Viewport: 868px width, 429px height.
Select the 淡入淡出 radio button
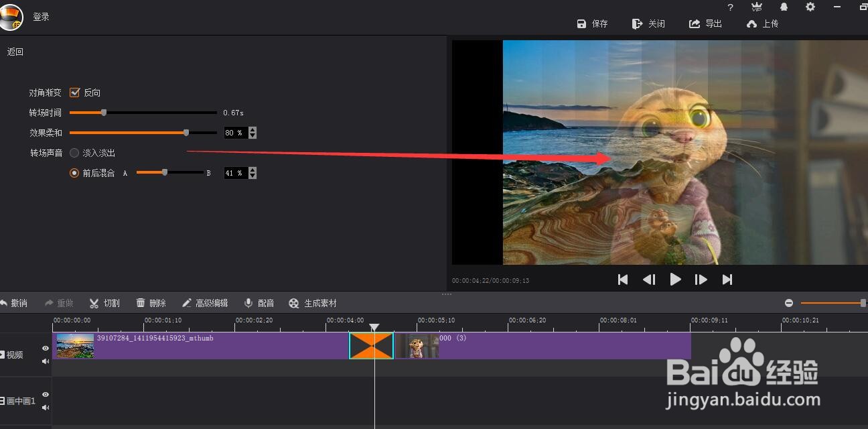[x=74, y=153]
